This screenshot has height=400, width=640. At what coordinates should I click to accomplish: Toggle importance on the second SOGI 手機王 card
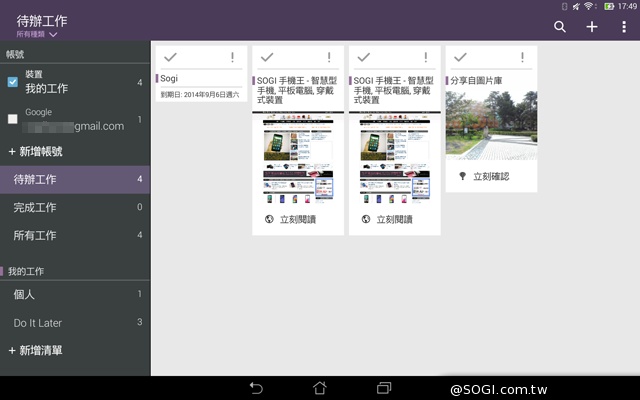(426, 57)
